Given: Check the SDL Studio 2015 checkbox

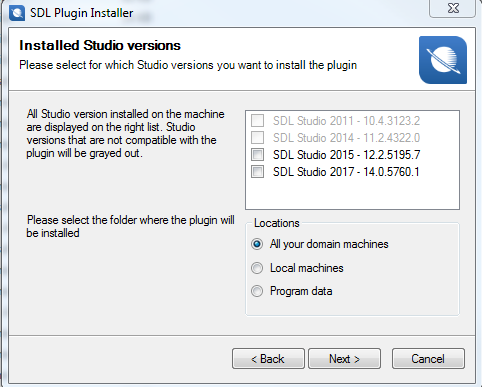Looking at the screenshot, I should (x=257, y=154).
